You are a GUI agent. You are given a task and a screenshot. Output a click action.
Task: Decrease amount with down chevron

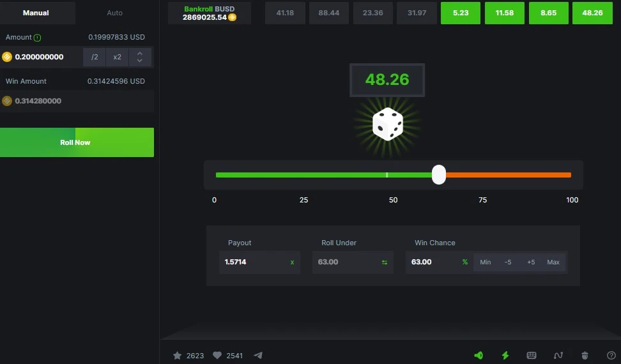139,61
